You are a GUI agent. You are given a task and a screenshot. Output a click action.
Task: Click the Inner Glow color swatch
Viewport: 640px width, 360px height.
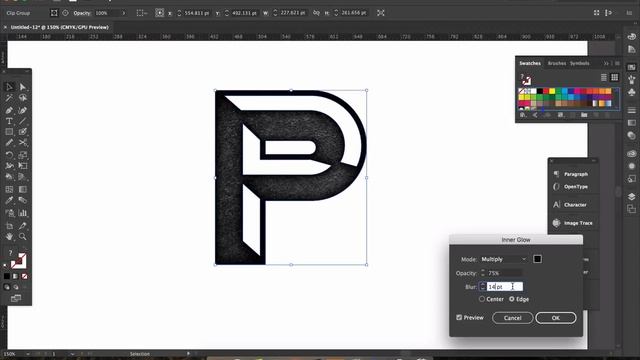[x=537, y=259]
